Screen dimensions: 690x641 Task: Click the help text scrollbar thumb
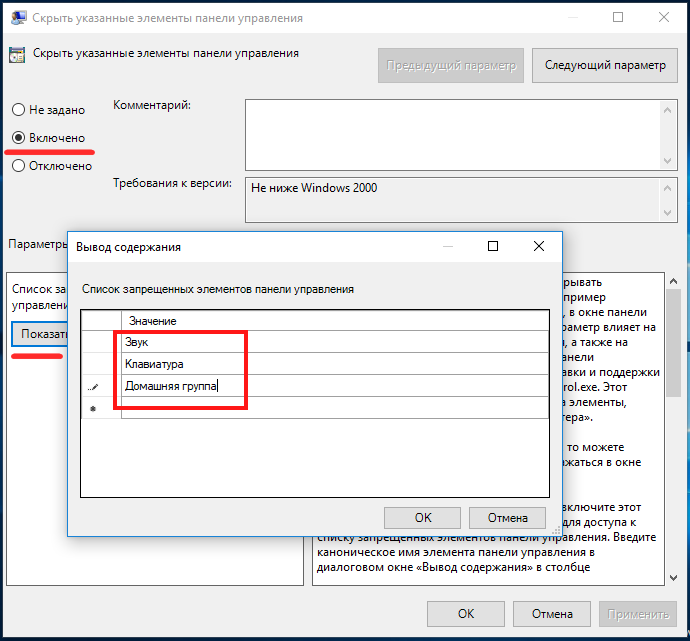(x=673, y=343)
